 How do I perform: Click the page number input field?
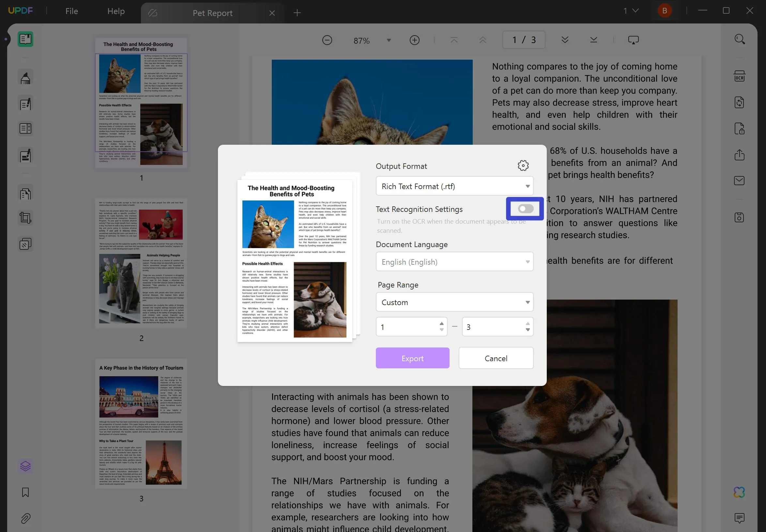(x=524, y=40)
